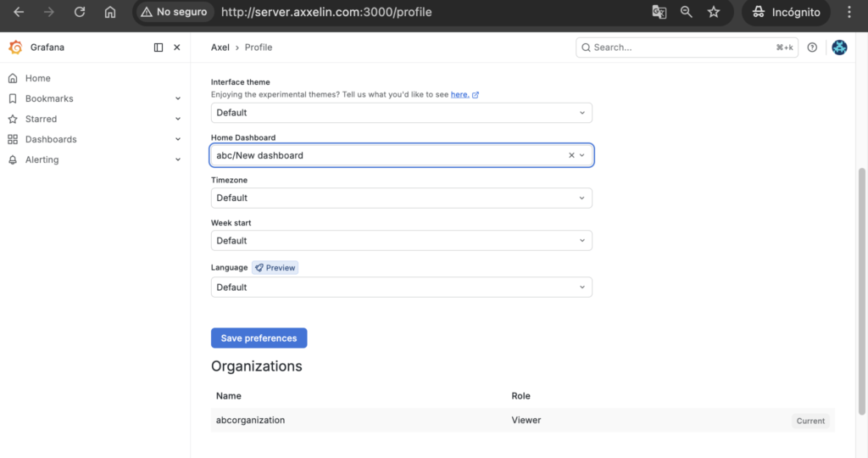The width and height of the screenshot is (868, 458).
Task: Open the user avatar profile menu
Action: click(839, 47)
